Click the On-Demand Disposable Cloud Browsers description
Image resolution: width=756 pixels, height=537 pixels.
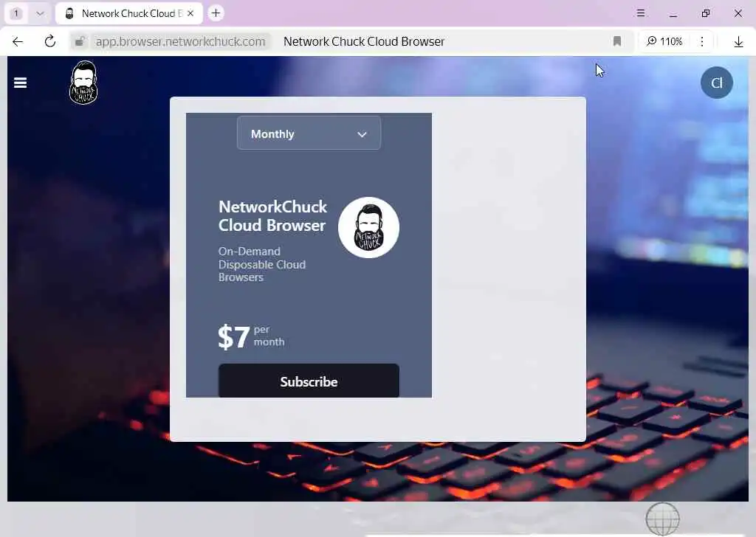coord(262,264)
